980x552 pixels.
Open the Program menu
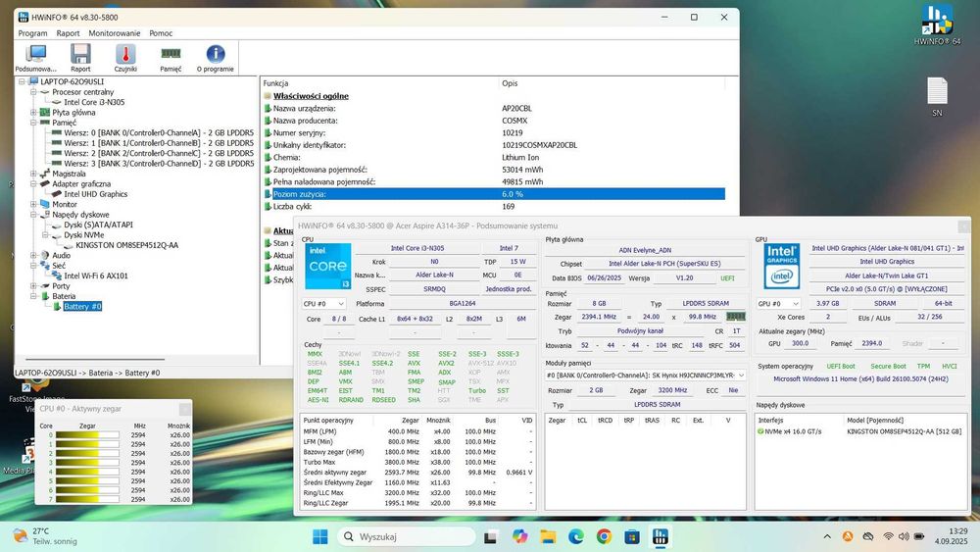click(x=32, y=33)
